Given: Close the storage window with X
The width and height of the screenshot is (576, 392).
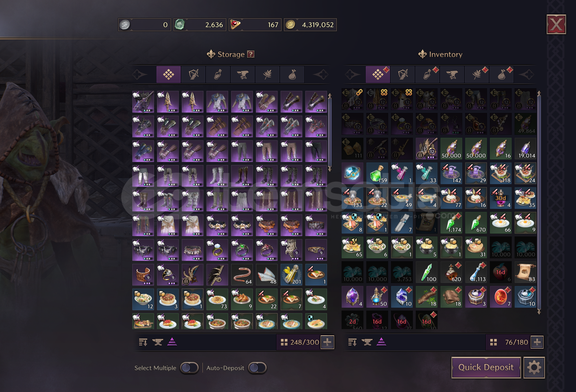Looking at the screenshot, I should tap(556, 25).
